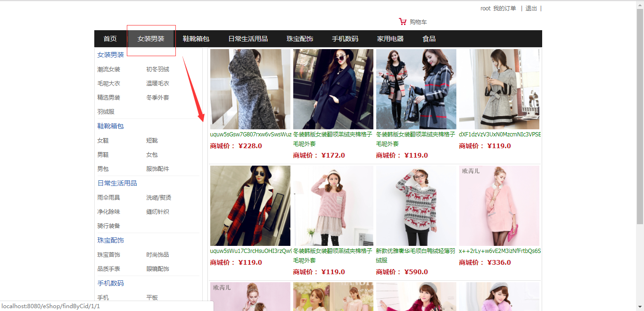Open the 男包 subcategory
Screen dimensions: 644x311
pyautogui.click(x=103, y=169)
